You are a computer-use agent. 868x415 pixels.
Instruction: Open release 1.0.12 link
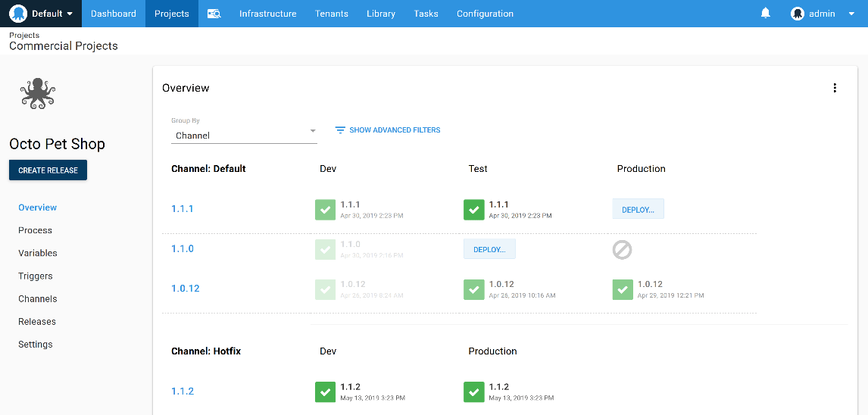coord(185,289)
